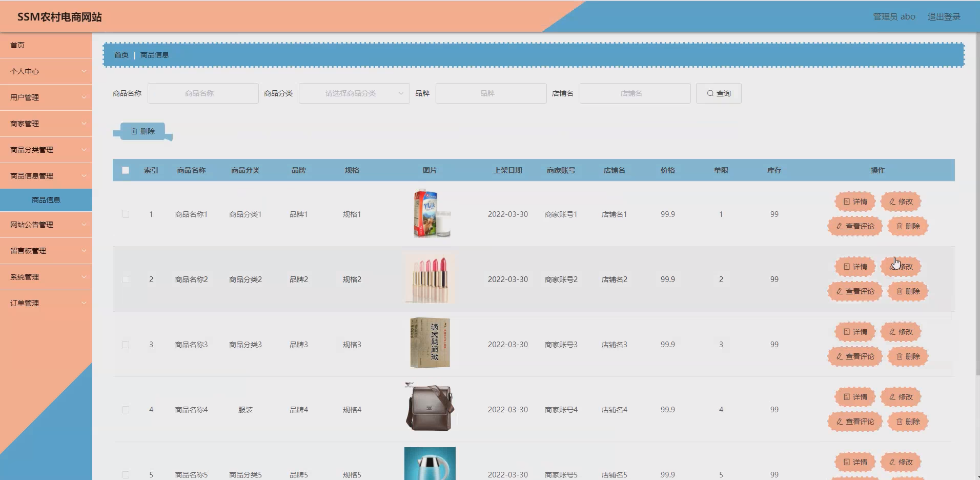980x480 pixels.
Task: Delete the 商品名称4 row
Action: [908, 422]
